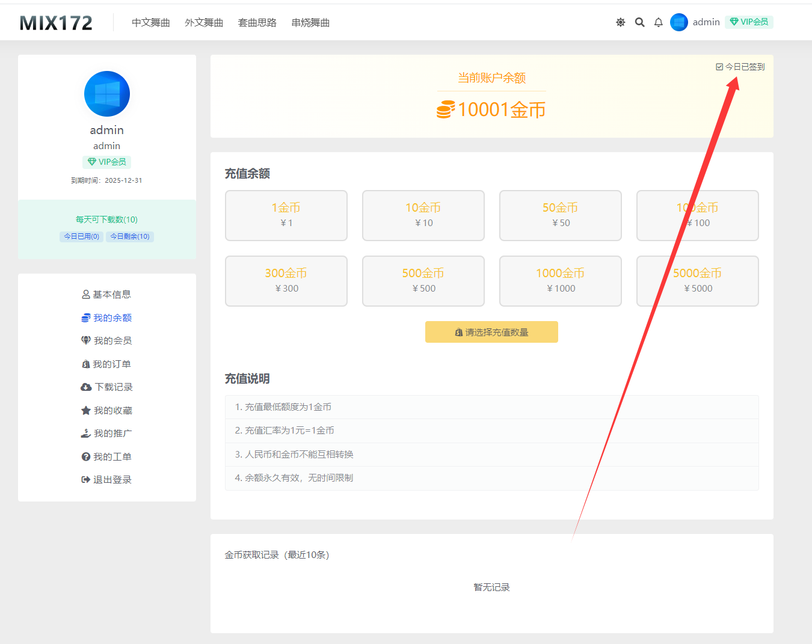Click the 今日剩余(10) badge
The image size is (812, 644).
coord(130,237)
